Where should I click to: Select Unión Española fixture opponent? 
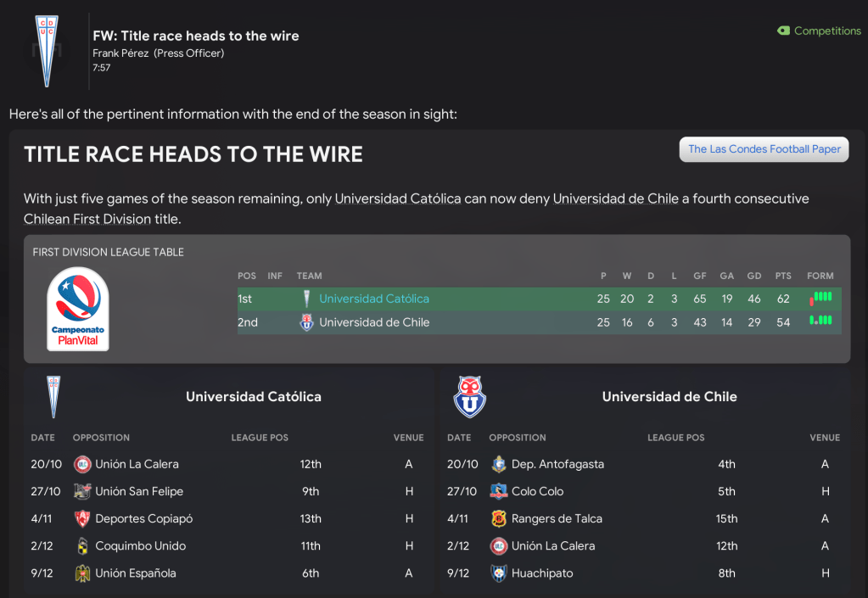pyautogui.click(x=136, y=573)
